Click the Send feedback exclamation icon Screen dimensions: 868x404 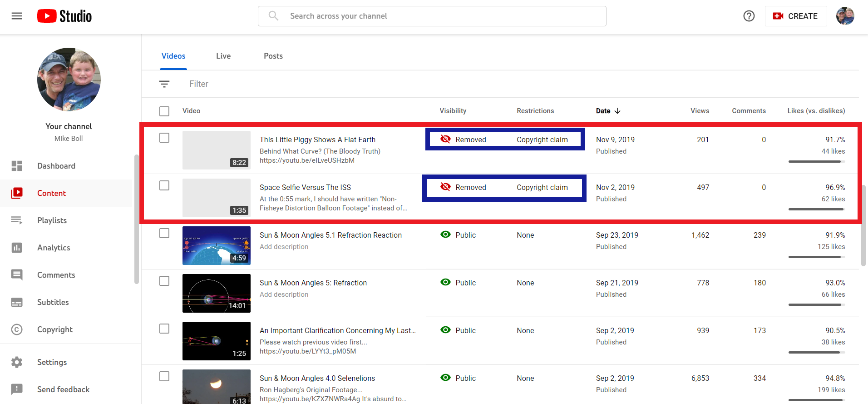pyautogui.click(x=17, y=389)
